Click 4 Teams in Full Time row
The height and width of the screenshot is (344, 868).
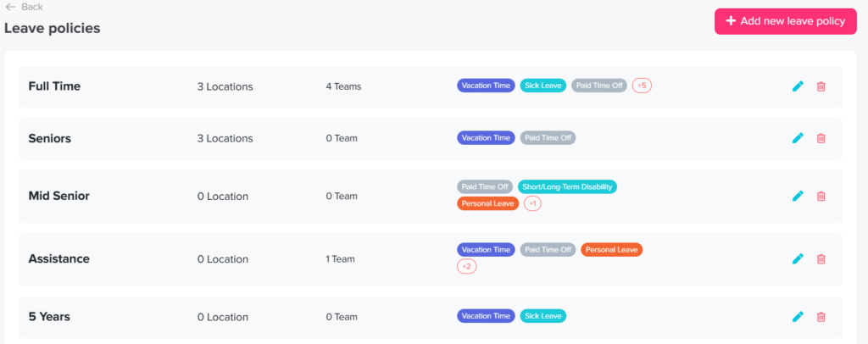(343, 86)
